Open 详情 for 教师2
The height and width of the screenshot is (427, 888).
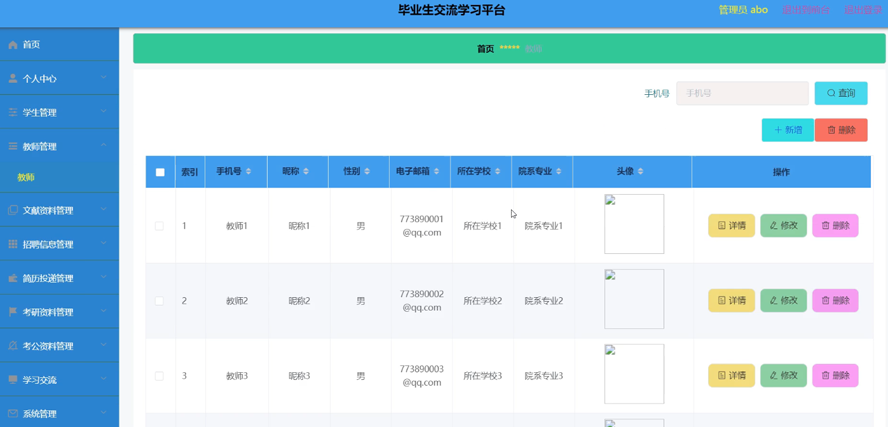[732, 300]
